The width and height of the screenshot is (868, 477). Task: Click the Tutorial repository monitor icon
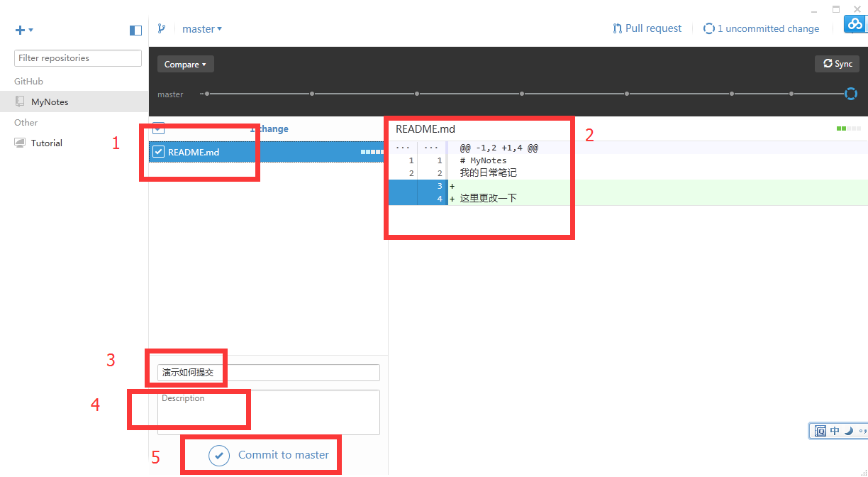pyautogui.click(x=20, y=143)
